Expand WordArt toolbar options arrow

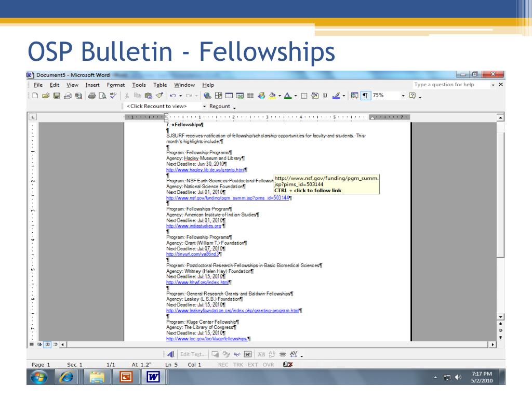(302, 355)
